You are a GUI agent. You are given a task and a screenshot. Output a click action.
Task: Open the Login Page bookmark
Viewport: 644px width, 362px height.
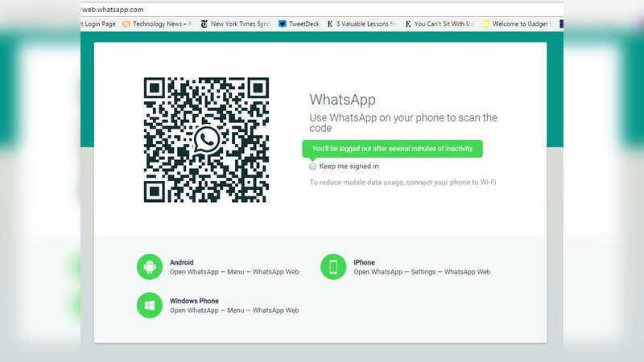click(x=100, y=24)
